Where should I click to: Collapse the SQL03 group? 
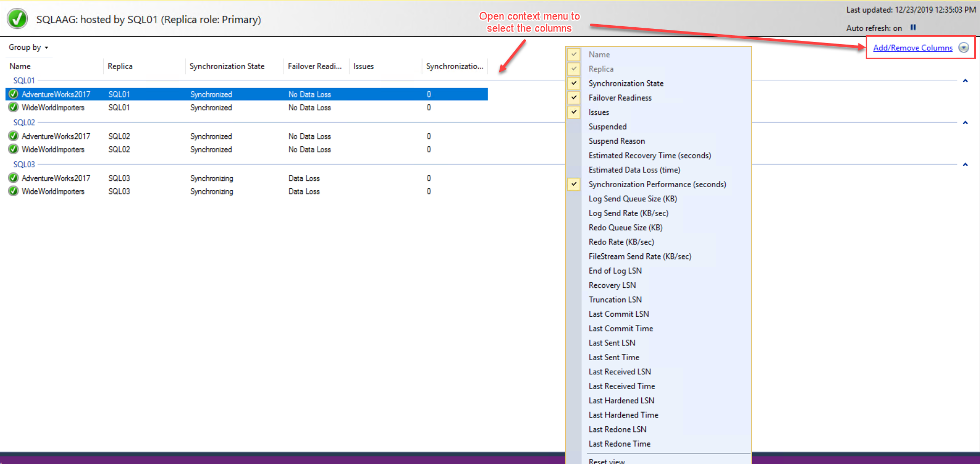tap(965, 165)
